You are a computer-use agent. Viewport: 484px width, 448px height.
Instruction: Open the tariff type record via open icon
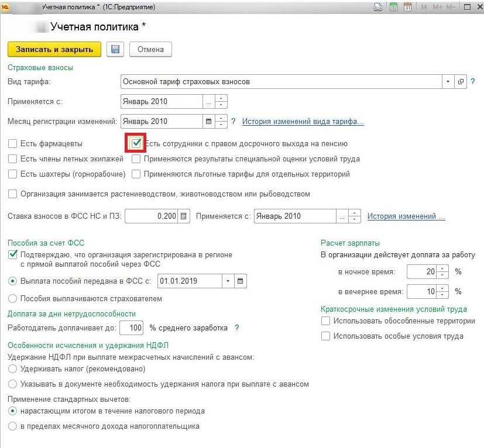tap(461, 82)
